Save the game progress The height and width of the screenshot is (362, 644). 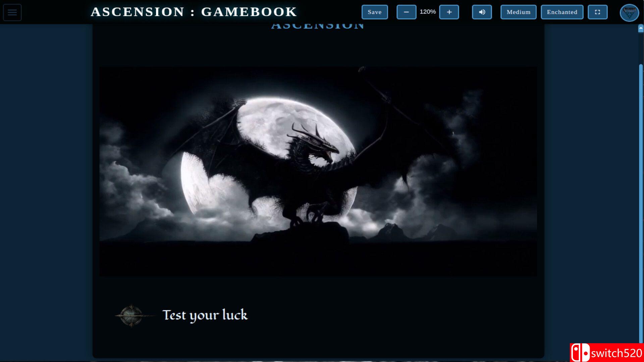click(374, 12)
